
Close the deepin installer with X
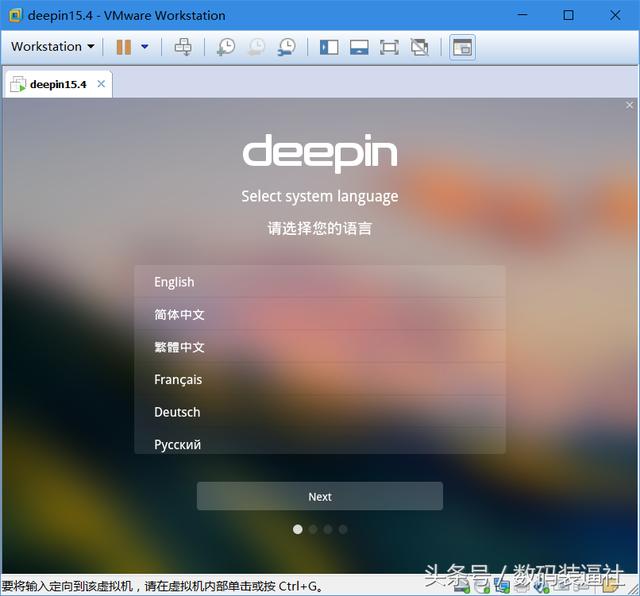(629, 105)
